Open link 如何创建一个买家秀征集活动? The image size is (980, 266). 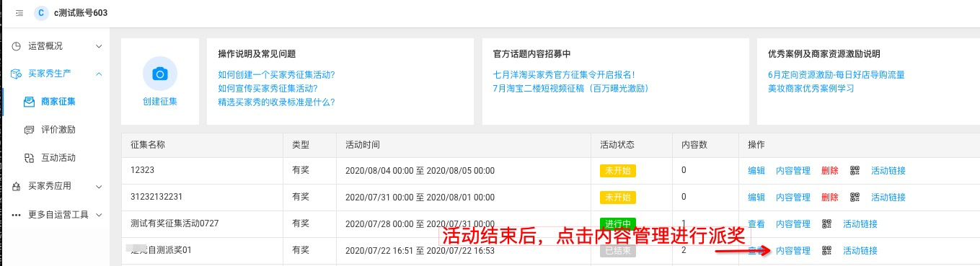pyautogui.click(x=276, y=74)
